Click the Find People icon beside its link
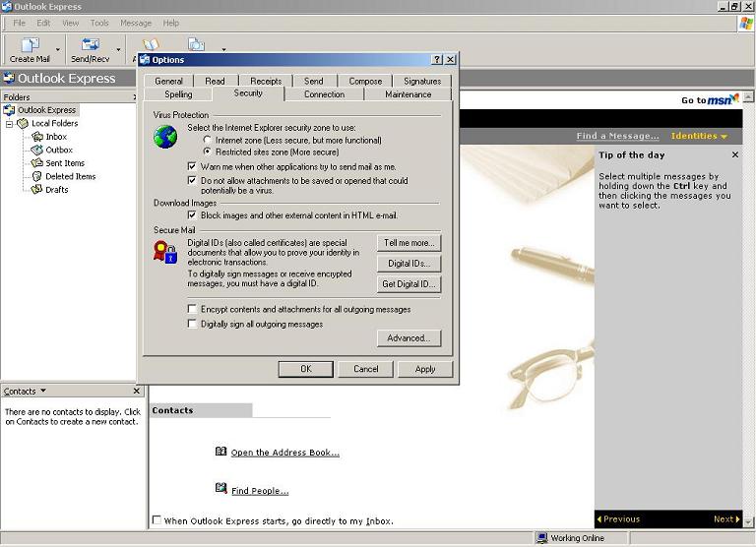 click(220, 488)
